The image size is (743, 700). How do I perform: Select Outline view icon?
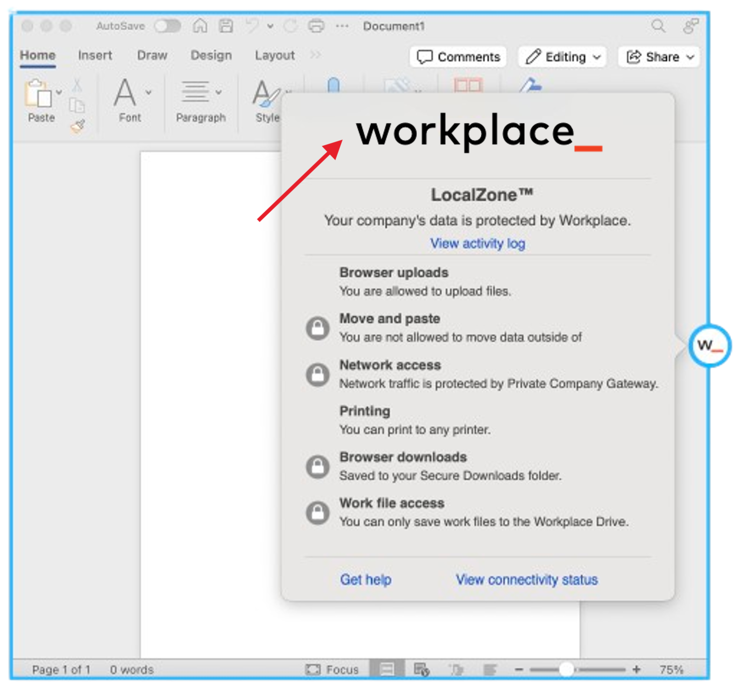coord(456,669)
